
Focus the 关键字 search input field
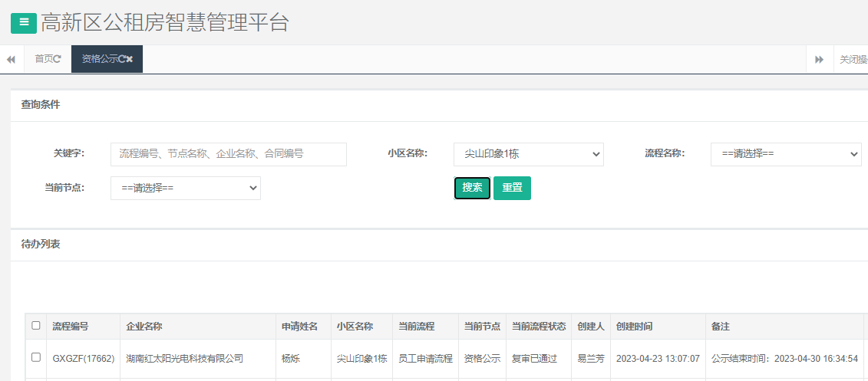point(229,154)
